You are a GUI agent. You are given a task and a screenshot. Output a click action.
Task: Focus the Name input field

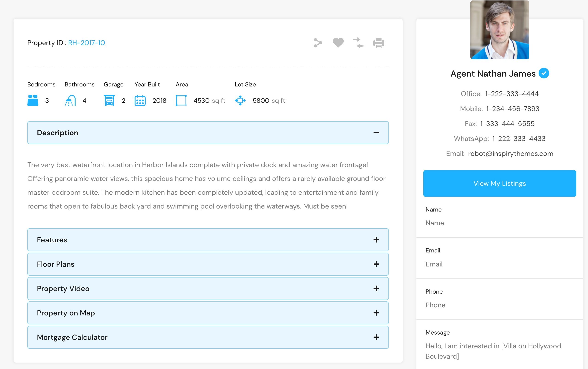tap(499, 223)
